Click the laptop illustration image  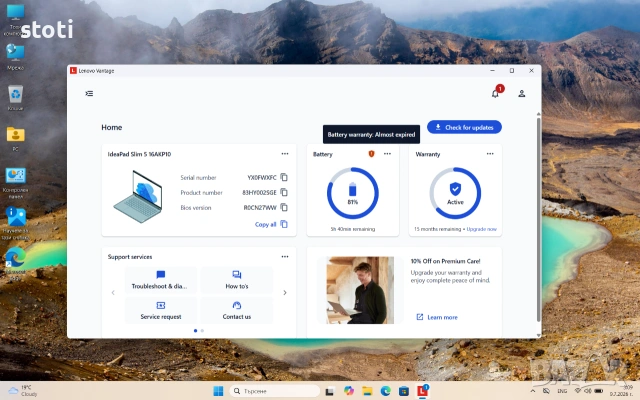[x=138, y=197]
